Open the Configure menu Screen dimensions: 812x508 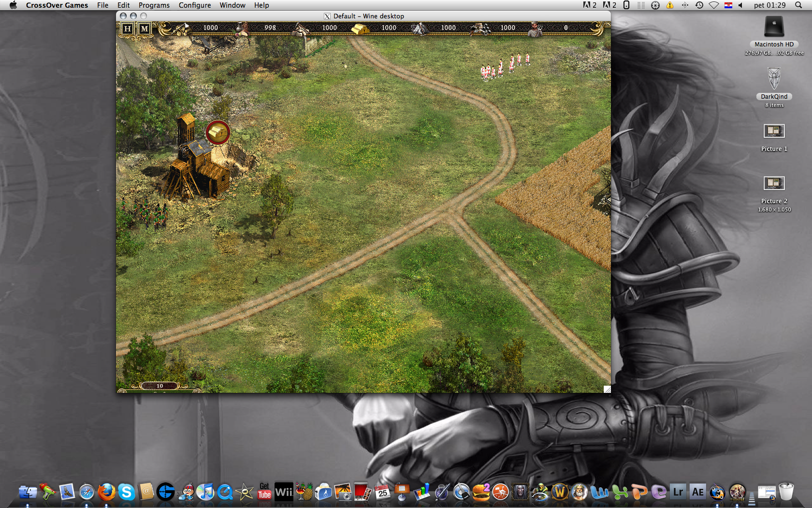click(x=195, y=5)
